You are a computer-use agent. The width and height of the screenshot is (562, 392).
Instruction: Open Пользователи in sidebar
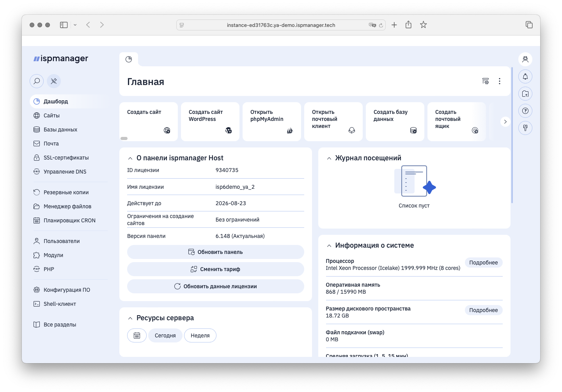[69, 241]
